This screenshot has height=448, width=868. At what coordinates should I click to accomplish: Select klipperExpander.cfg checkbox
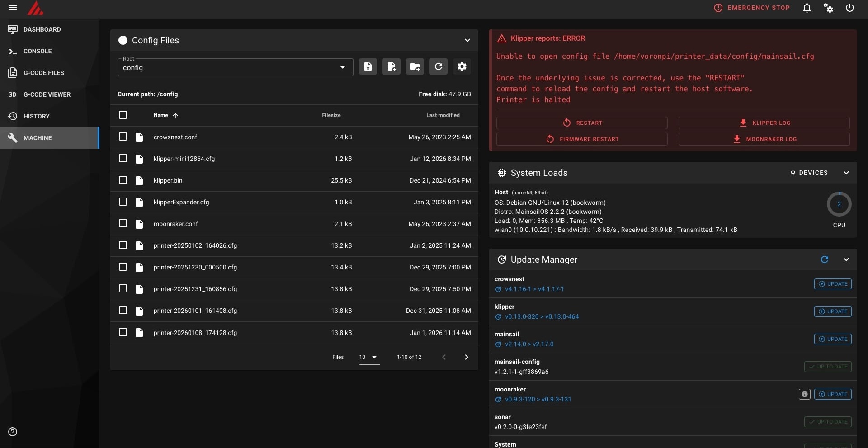point(123,202)
